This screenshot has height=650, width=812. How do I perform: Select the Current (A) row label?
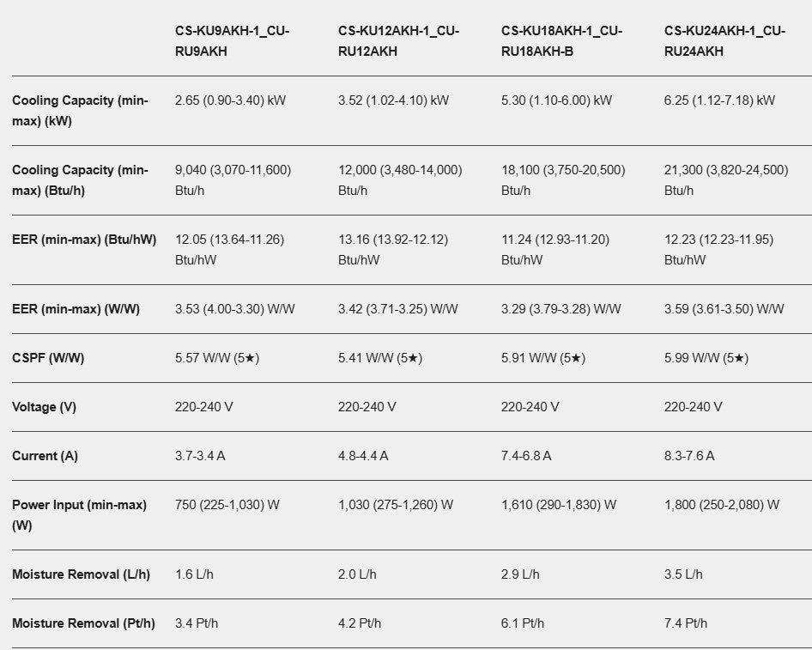click(x=45, y=456)
